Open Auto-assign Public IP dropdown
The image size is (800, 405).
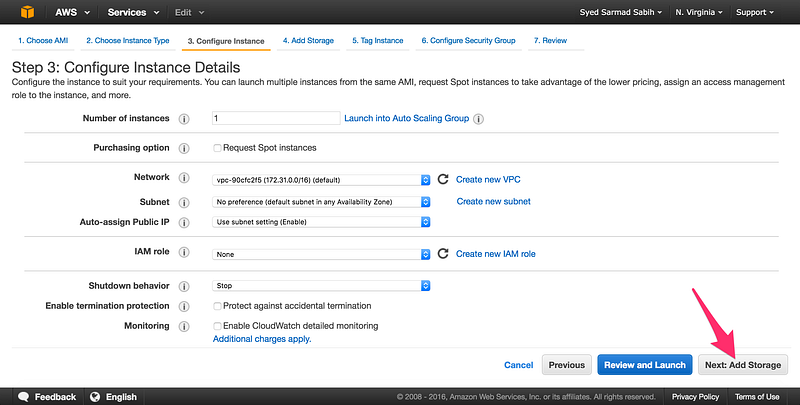[x=321, y=222]
